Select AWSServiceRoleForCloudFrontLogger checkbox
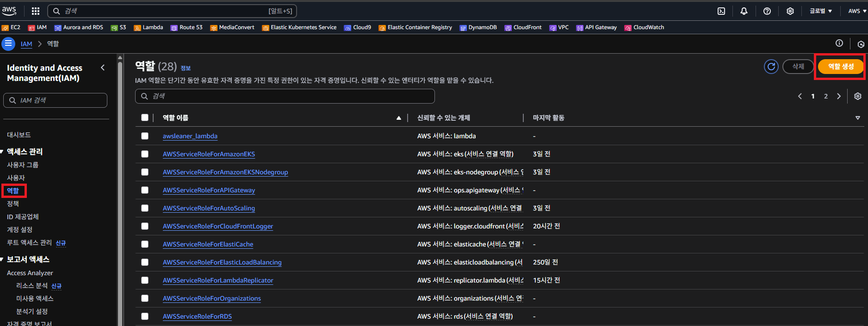Screen dimensions: 868x326 click(145, 226)
